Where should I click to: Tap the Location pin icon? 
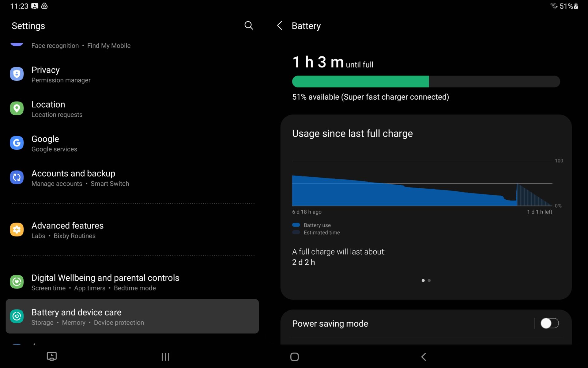tap(17, 109)
